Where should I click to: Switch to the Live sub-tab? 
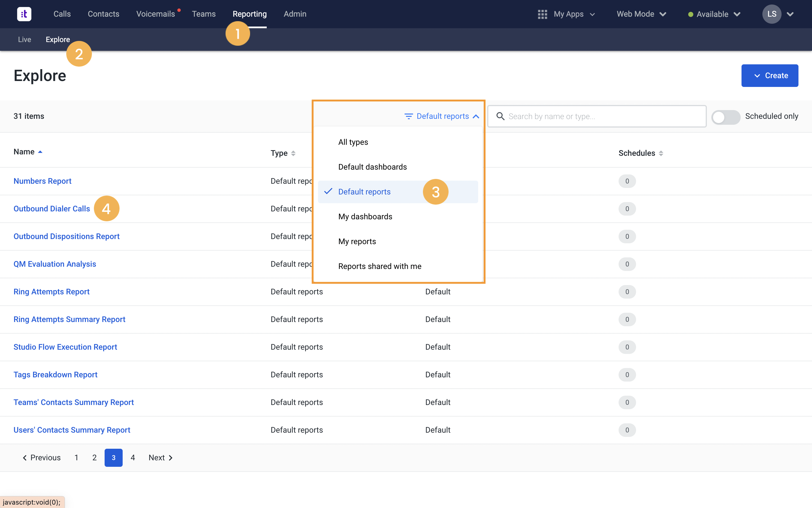pyautogui.click(x=25, y=39)
